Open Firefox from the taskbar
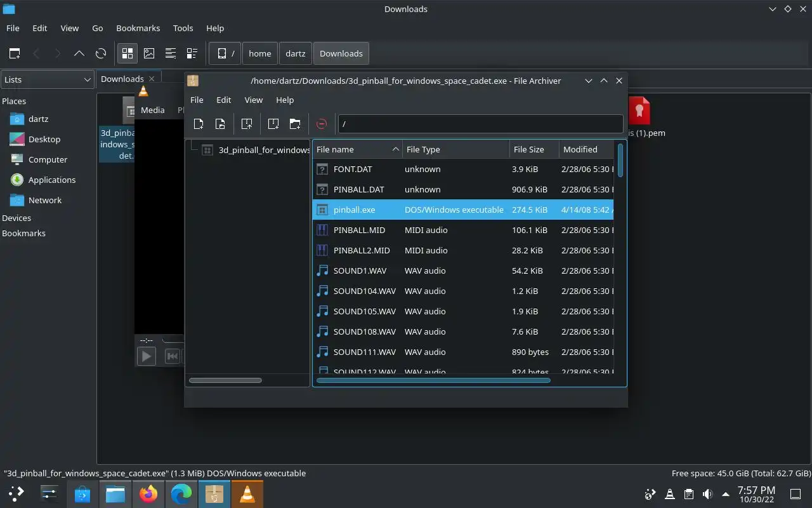 148,493
